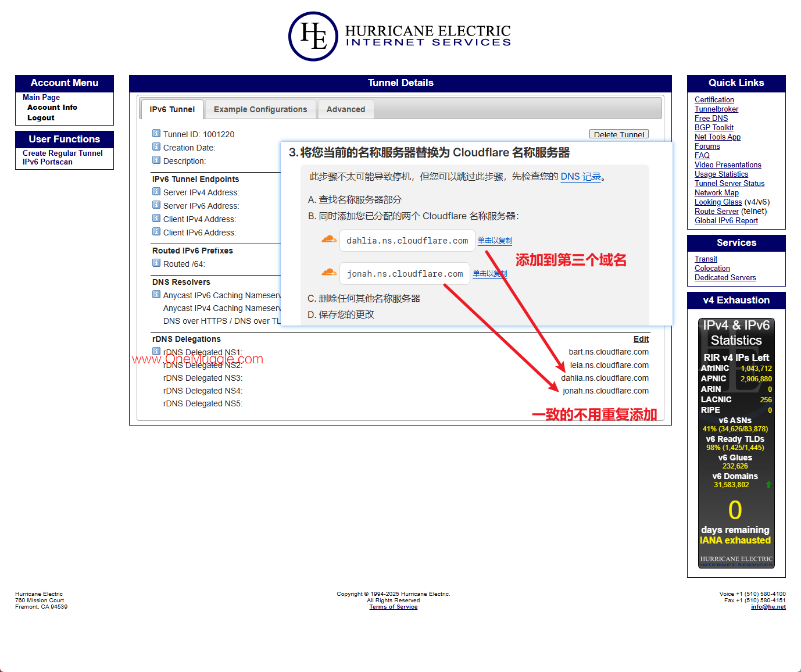Screen dimensions: 801x672
Task: Copy the dahlia.ns.cloudflare.com nameserver link
Action: click(495, 240)
